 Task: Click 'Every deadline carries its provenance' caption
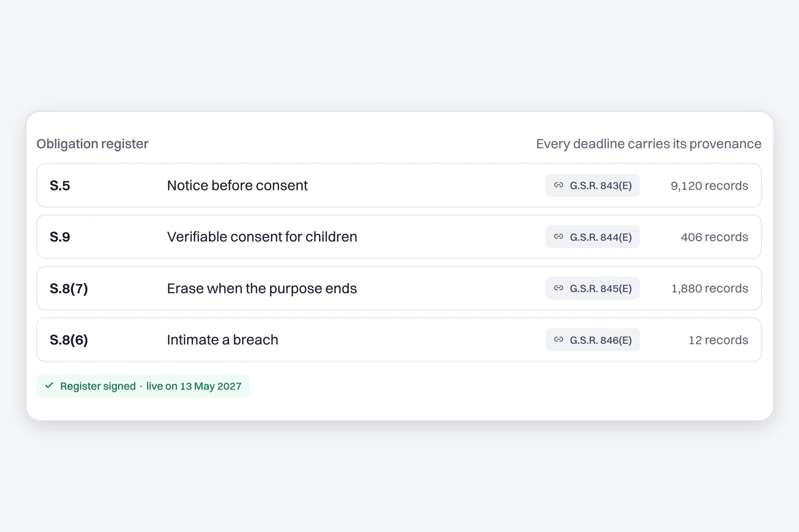coord(649,144)
